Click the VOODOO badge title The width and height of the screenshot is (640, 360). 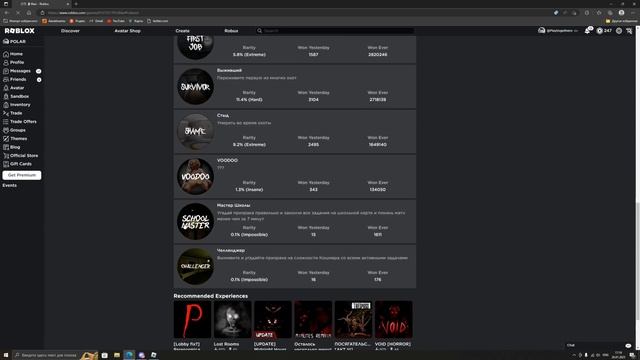(227, 160)
